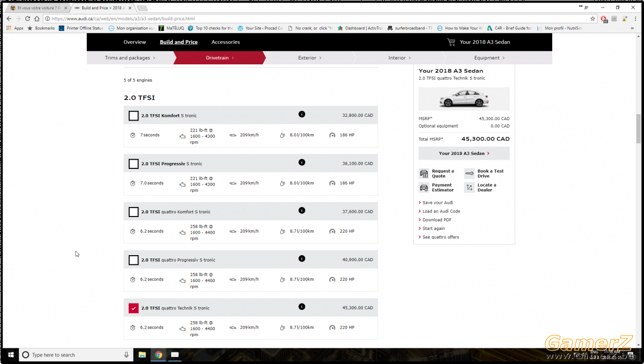Open the Overview menu item
This screenshot has width=644, height=364.
[135, 42]
